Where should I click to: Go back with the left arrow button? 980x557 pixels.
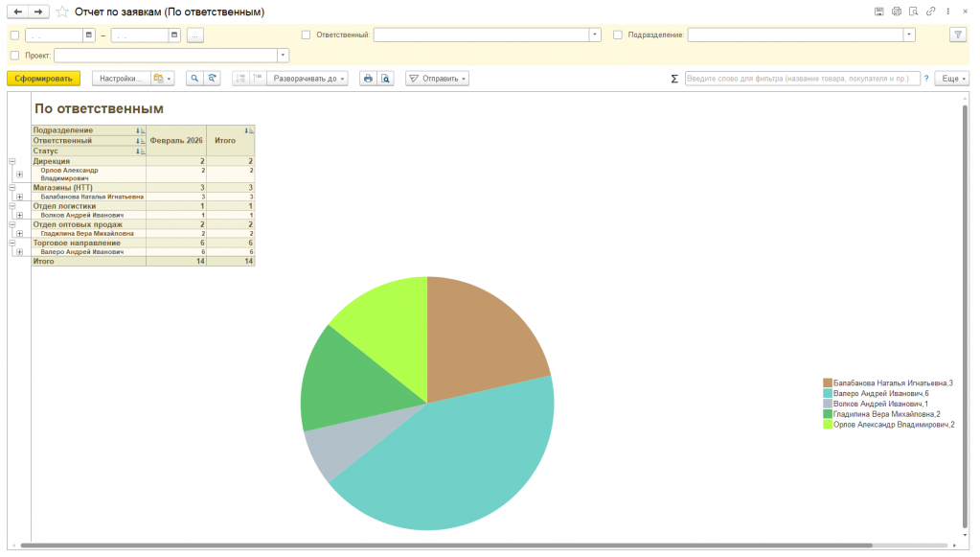(x=17, y=12)
